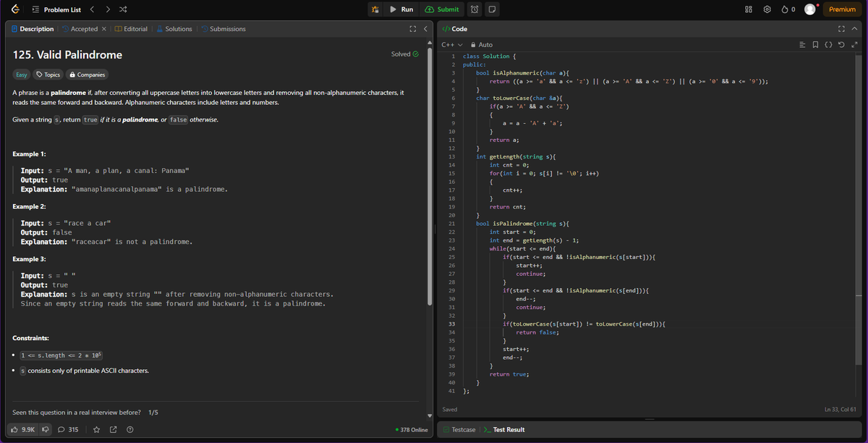This screenshot has width=868, height=443.
Task: Collapse the Description panel with the chevron
Action: [x=425, y=29]
